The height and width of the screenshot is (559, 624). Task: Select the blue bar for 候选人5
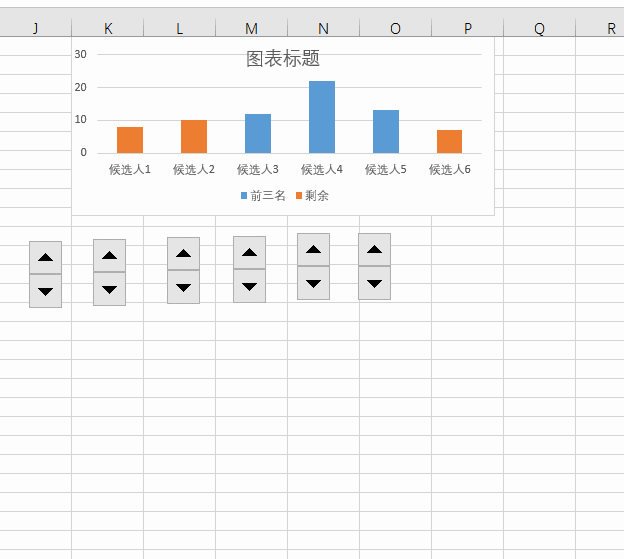coord(386,132)
